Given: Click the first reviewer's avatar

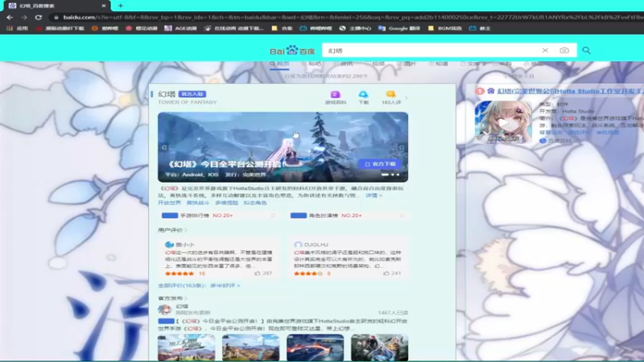Looking at the screenshot, I should pos(169,245).
